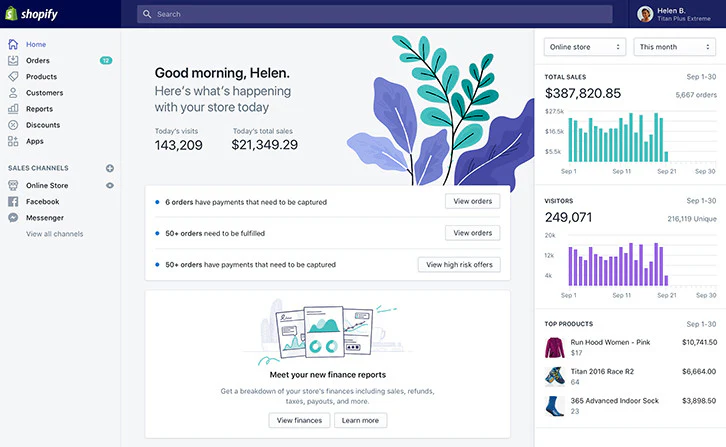Click the Orders icon in sidebar
The height and width of the screenshot is (447, 726).
(13, 61)
